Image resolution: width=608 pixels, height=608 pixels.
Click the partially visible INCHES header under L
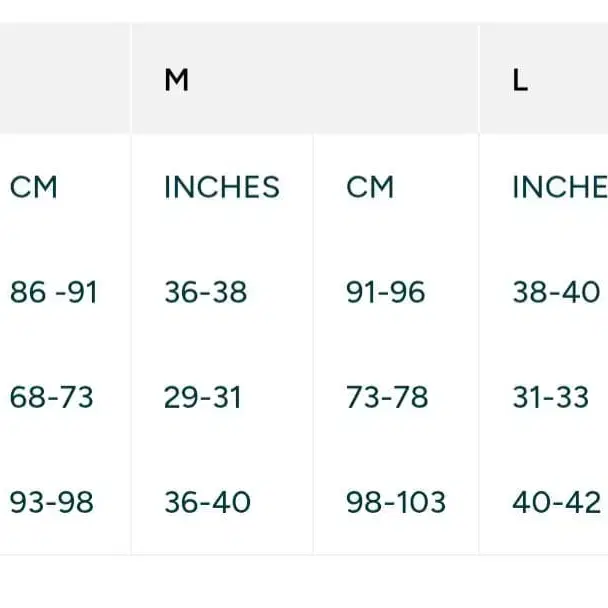pyautogui.click(x=558, y=187)
